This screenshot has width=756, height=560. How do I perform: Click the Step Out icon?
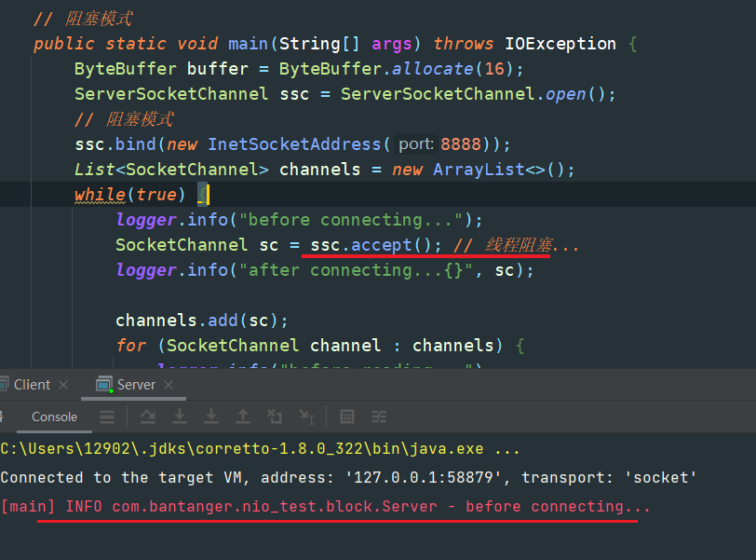pyautogui.click(x=243, y=417)
